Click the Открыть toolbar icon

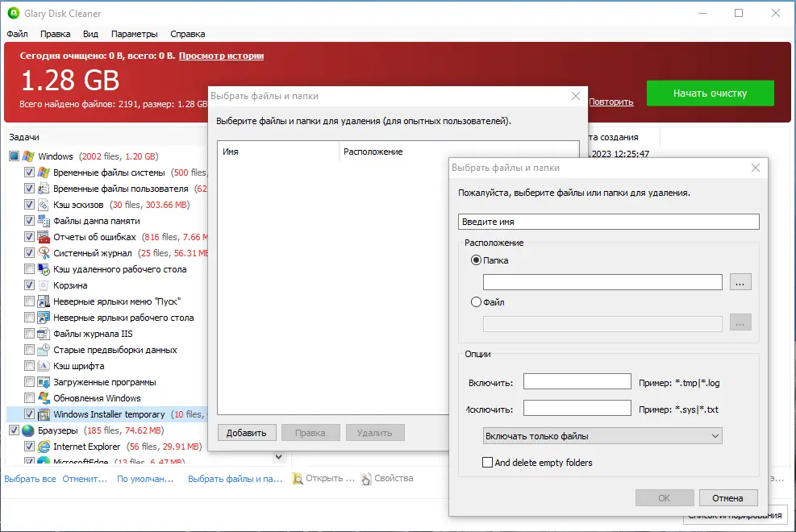click(298, 478)
